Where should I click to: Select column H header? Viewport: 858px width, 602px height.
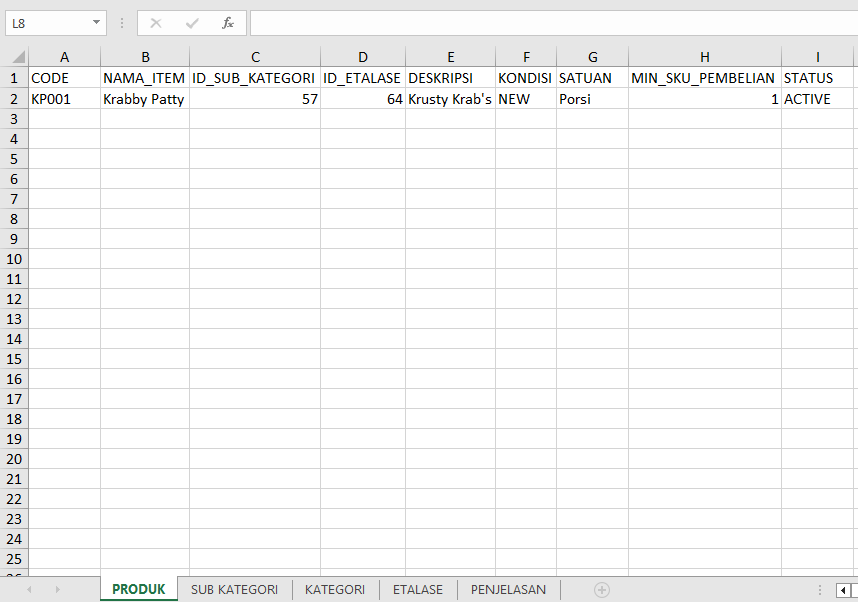point(704,57)
